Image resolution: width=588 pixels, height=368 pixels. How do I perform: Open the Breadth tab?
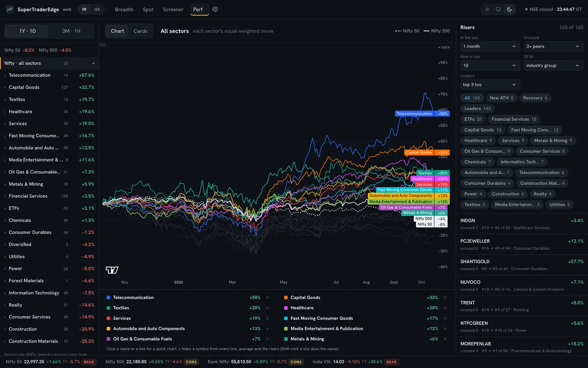(x=124, y=9)
